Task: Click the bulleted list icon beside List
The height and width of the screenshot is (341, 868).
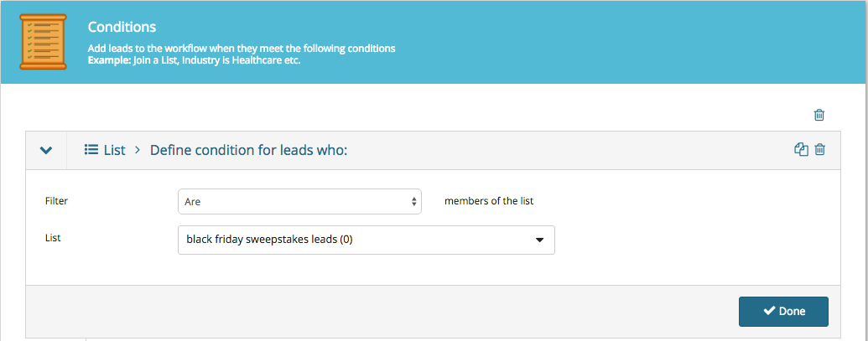Action: (x=91, y=149)
